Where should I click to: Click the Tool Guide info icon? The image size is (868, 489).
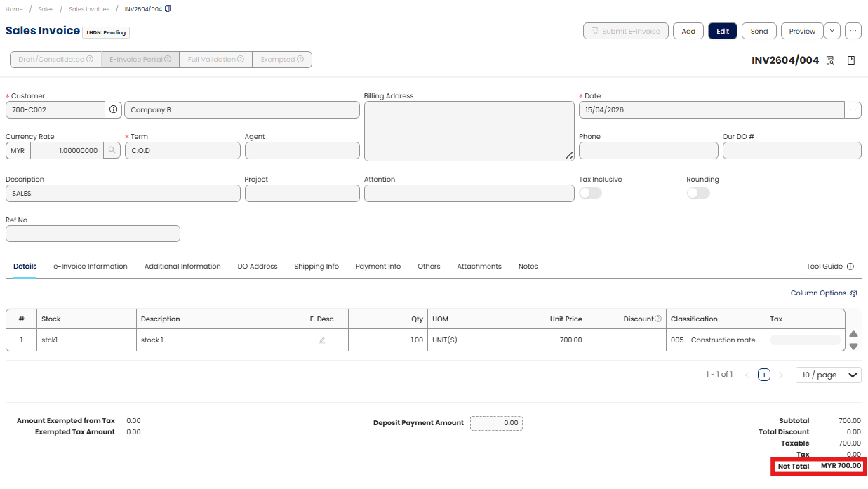point(850,267)
